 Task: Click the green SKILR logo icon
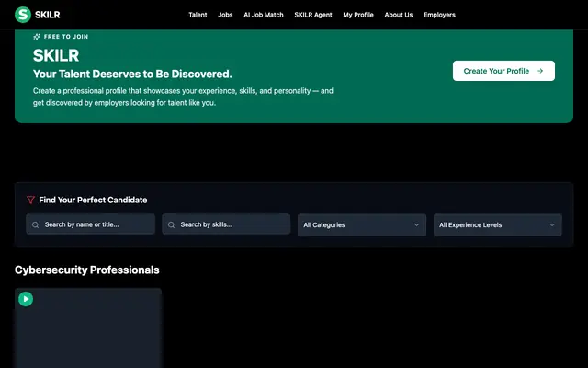click(23, 15)
